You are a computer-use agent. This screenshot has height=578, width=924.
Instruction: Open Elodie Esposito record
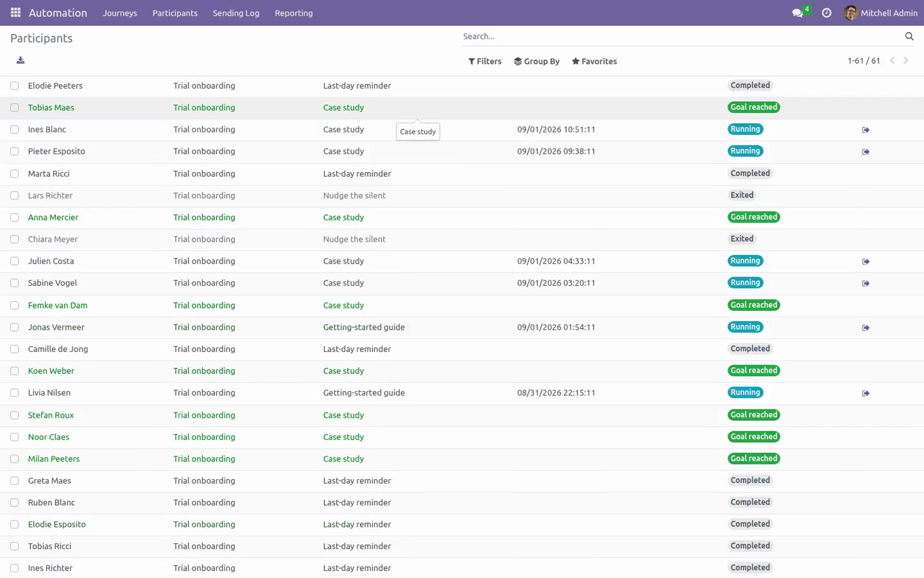pos(57,525)
